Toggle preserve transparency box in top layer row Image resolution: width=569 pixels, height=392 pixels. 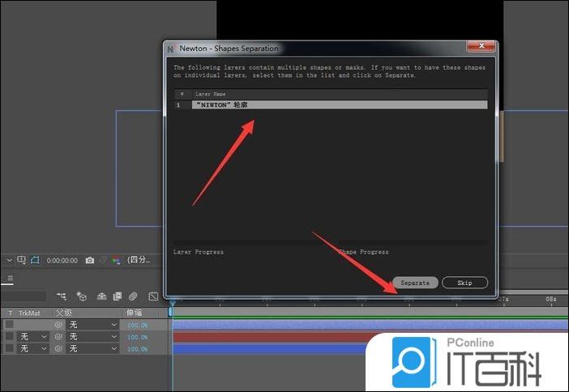[x=10, y=324]
